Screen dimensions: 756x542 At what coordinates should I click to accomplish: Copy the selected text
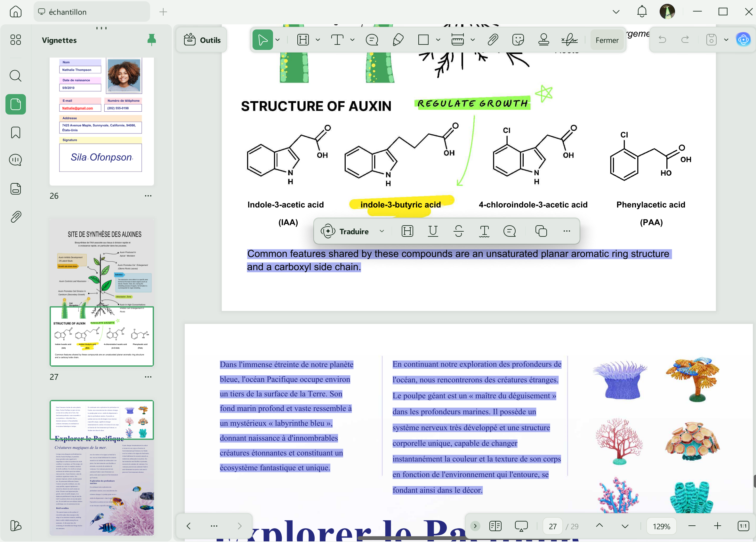[x=541, y=231]
